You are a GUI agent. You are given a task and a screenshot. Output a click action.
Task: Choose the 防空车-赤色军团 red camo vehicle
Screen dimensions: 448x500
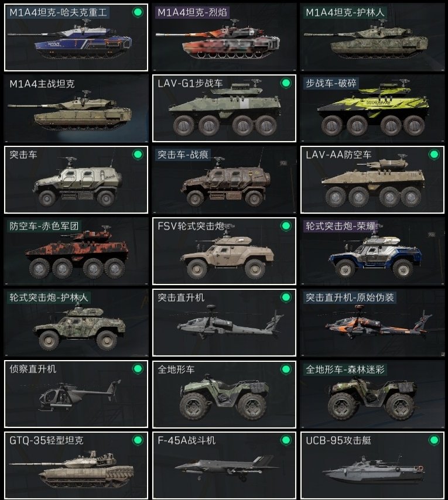(76, 251)
